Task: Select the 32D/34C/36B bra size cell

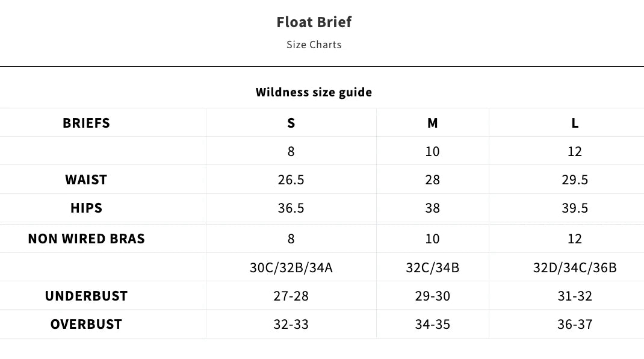Action: [x=575, y=267]
